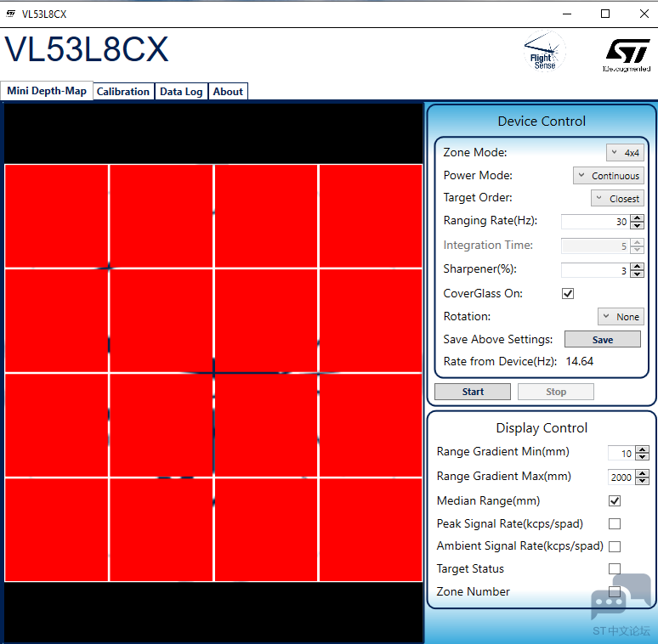Click the top-left red depth-map zone
The width and height of the screenshot is (658, 644).
tap(56, 216)
